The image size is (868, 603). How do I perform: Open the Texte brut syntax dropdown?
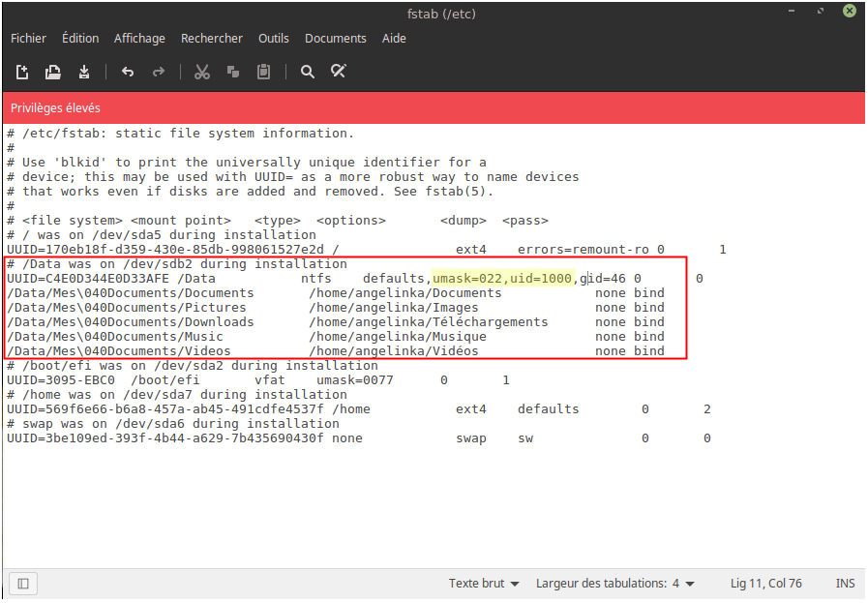click(x=484, y=584)
